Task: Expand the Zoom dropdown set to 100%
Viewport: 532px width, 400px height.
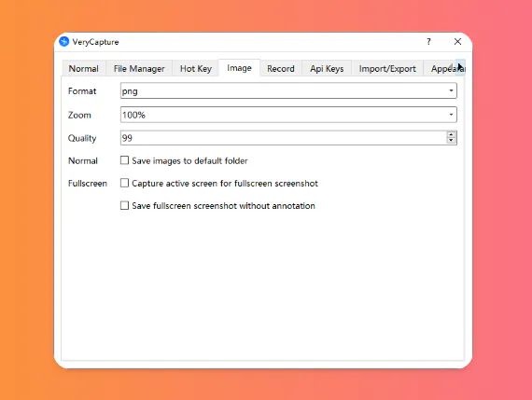Action: [288, 115]
